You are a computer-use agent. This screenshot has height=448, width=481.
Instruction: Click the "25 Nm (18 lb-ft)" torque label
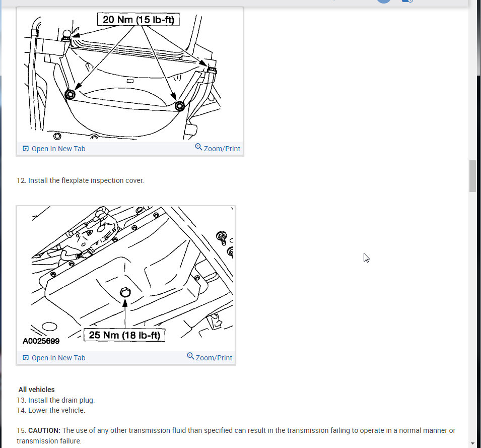click(124, 335)
